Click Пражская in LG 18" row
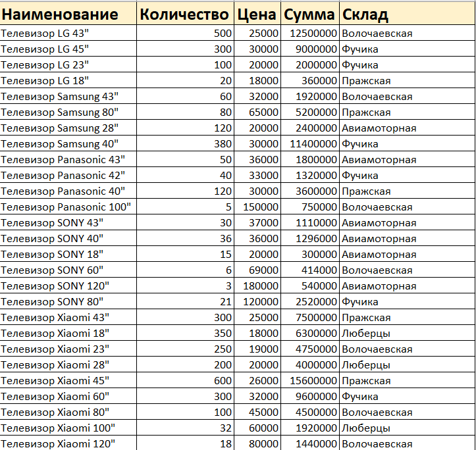 (x=408, y=80)
